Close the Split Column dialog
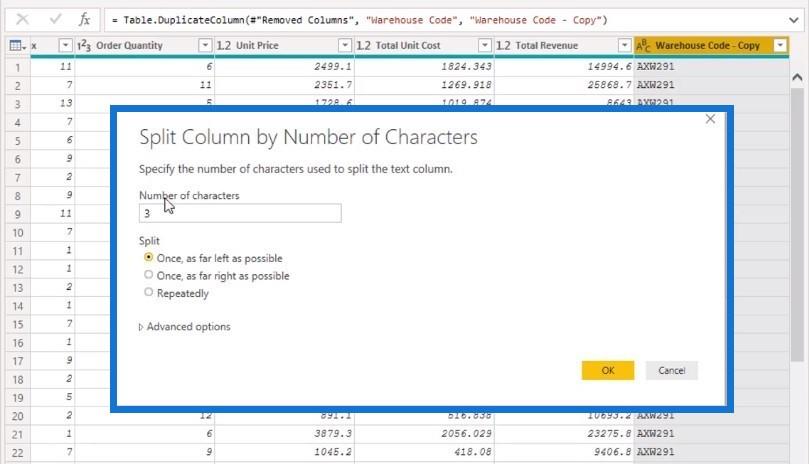Image resolution: width=809 pixels, height=464 pixels. point(710,119)
